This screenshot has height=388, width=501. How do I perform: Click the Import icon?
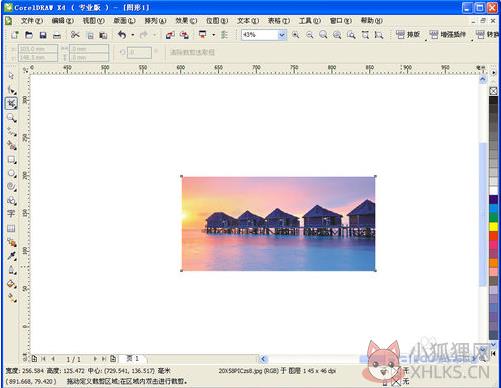170,35
